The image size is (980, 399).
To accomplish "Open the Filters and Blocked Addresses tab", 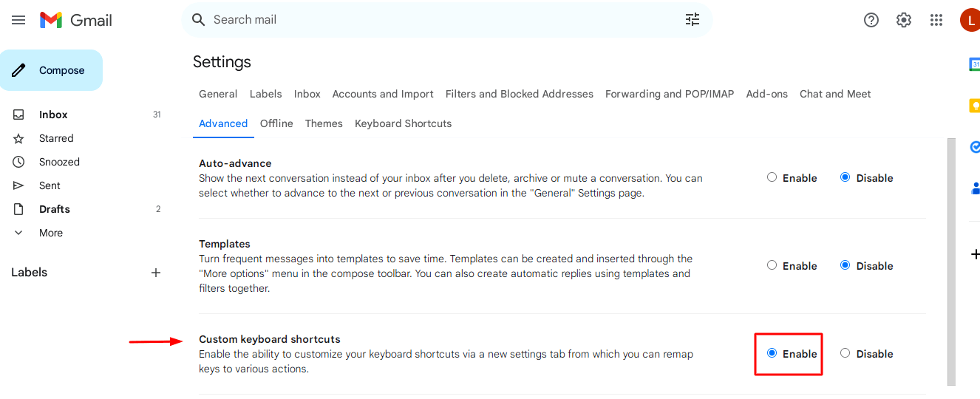I will click(519, 94).
